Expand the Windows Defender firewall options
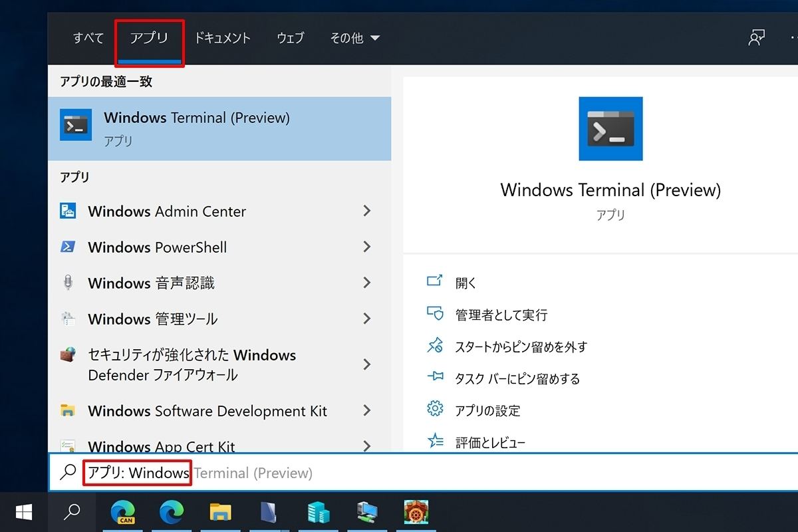 (x=366, y=364)
